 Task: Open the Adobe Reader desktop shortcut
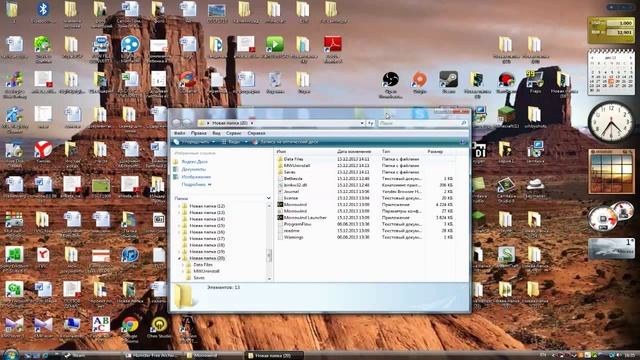coord(333,49)
